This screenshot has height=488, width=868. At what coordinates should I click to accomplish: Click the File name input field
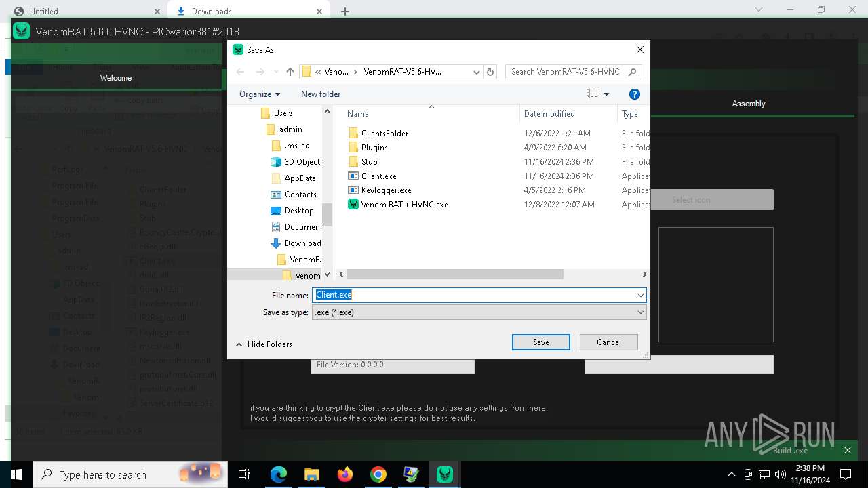(x=473, y=295)
